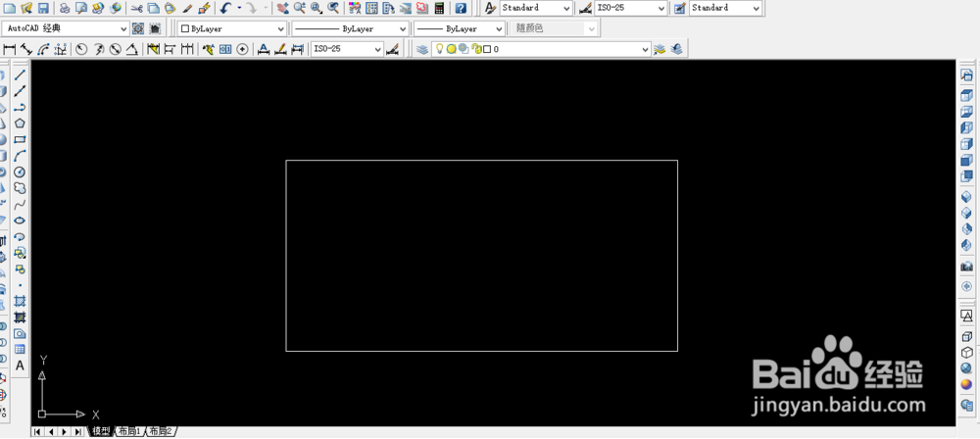Viewport: 980px width, 439px height.
Task: Undo the last action
Action: [226, 8]
